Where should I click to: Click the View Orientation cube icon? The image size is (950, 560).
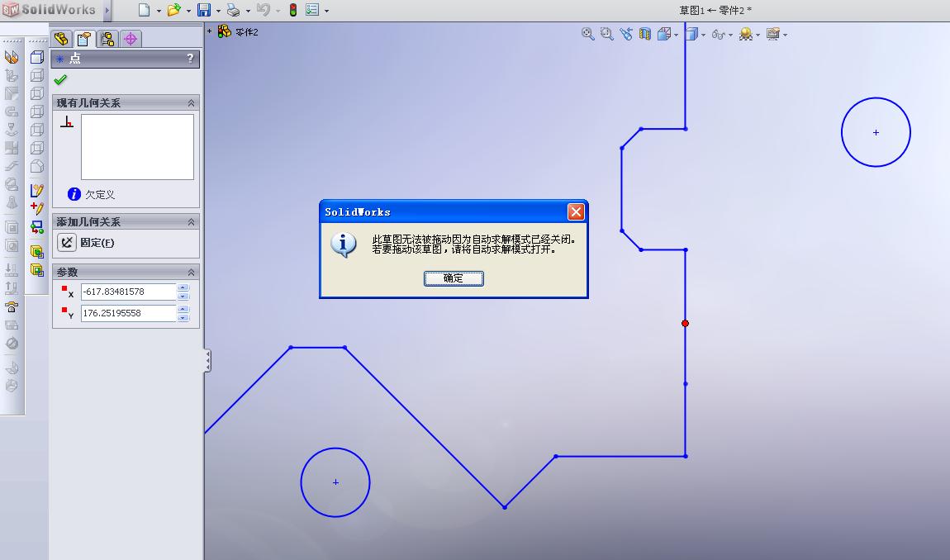(664, 34)
